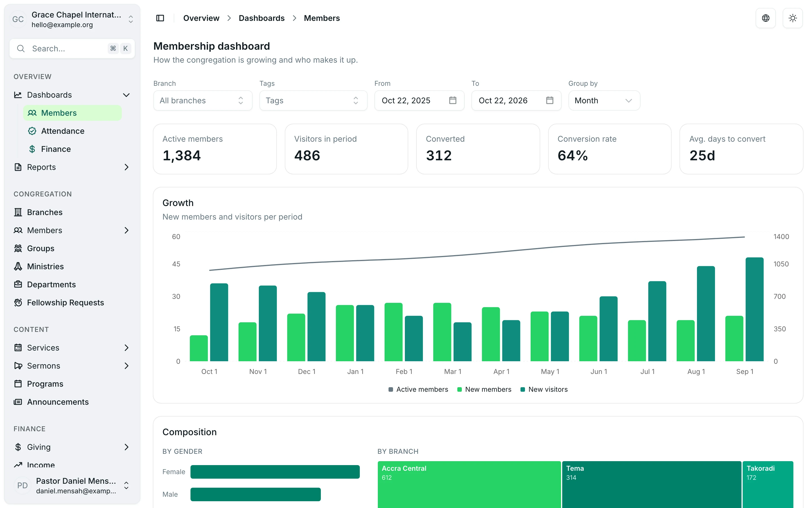Click the Sermons icon in sidebar

pyautogui.click(x=18, y=365)
